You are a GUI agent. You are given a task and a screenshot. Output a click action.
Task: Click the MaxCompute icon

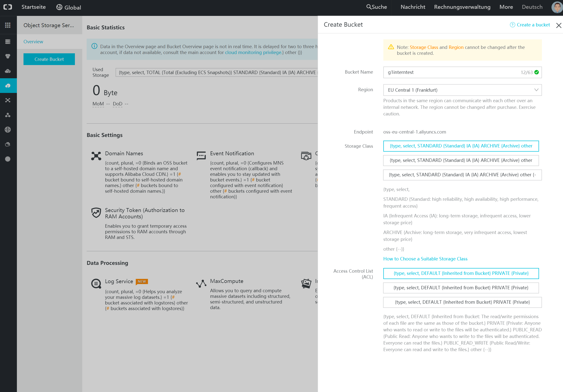(x=201, y=283)
